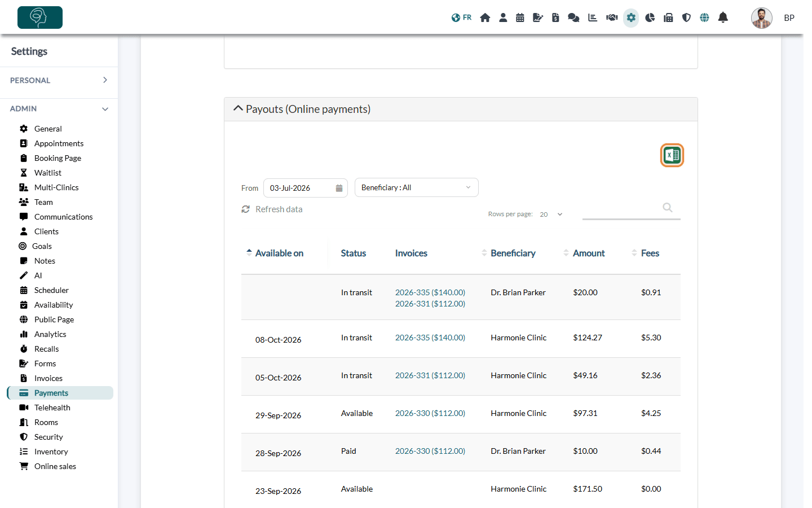The width and height of the screenshot is (812, 508).
Task: Open the signed-document pen icon
Action: (538, 17)
